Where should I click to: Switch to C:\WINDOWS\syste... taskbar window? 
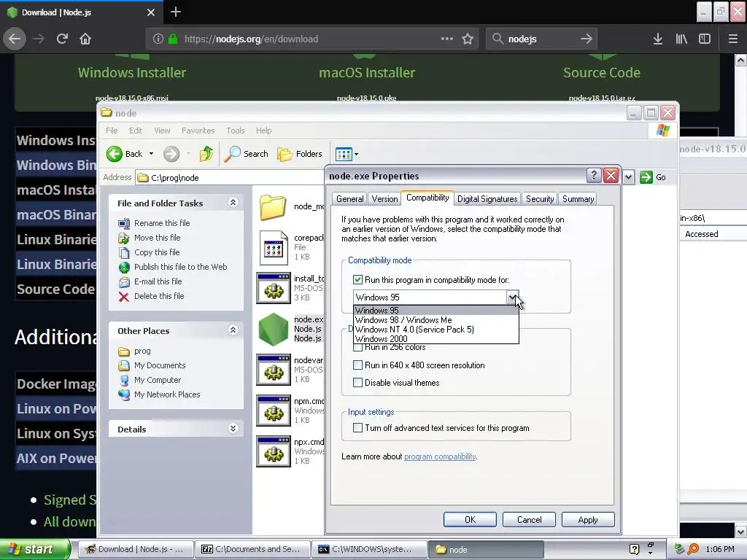[370, 549]
